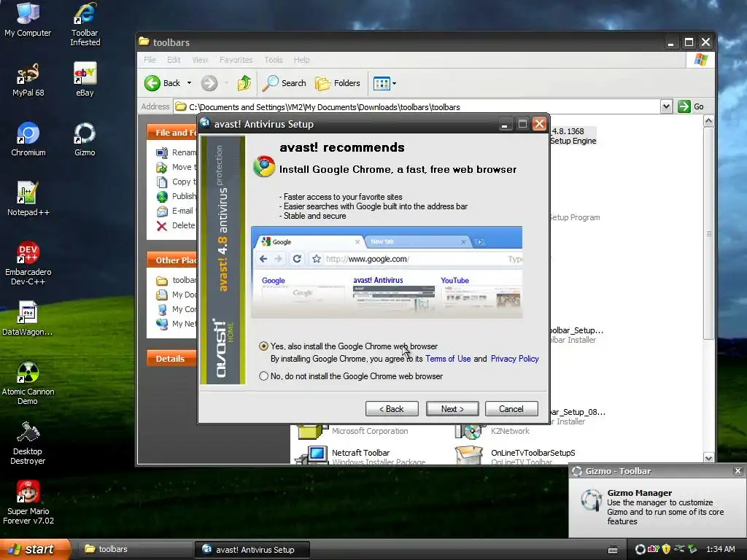Open the Gizmo desktop shortcut
Viewport: 747px width, 560px height.
coord(85,139)
